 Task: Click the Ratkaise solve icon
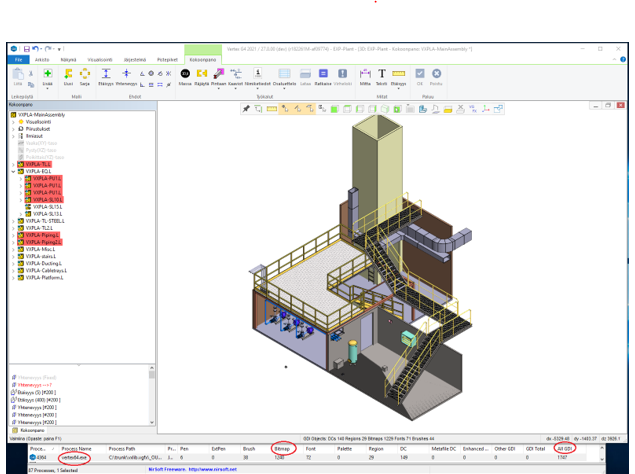323,75
